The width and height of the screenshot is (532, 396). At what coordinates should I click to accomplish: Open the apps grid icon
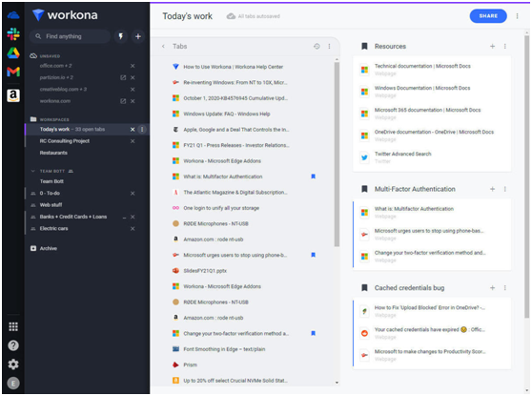tap(13, 326)
